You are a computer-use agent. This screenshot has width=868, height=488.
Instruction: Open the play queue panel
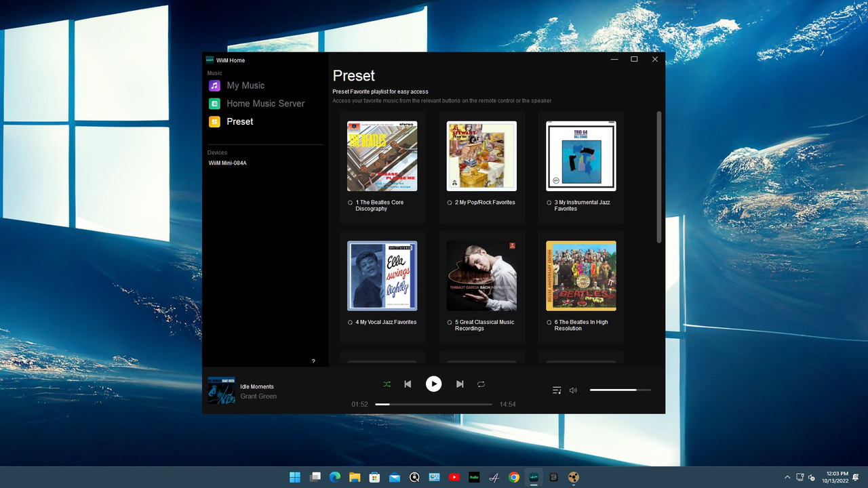coord(556,390)
